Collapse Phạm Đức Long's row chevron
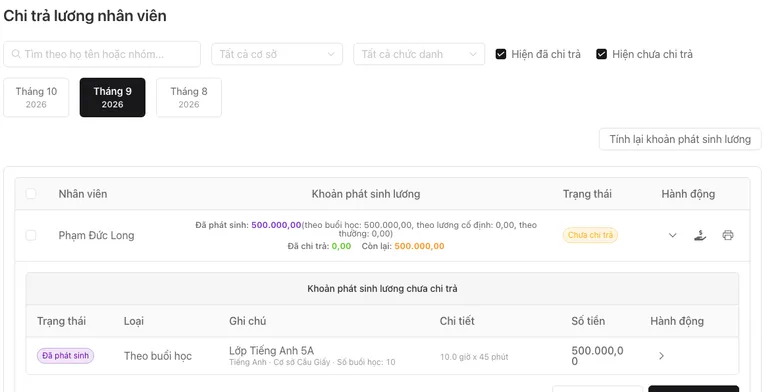The height and width of the screenshot is (392, 780). coord(673,235)
